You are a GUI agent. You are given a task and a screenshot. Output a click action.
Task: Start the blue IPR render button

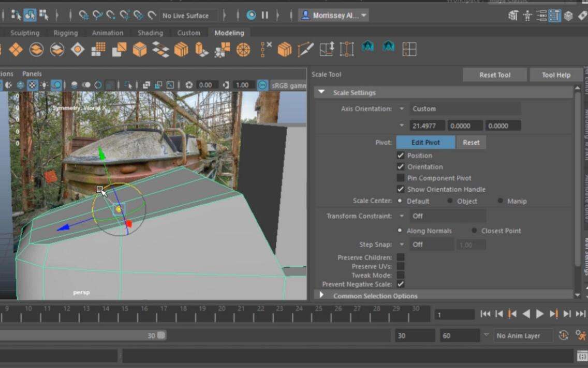tap(251, 16)
